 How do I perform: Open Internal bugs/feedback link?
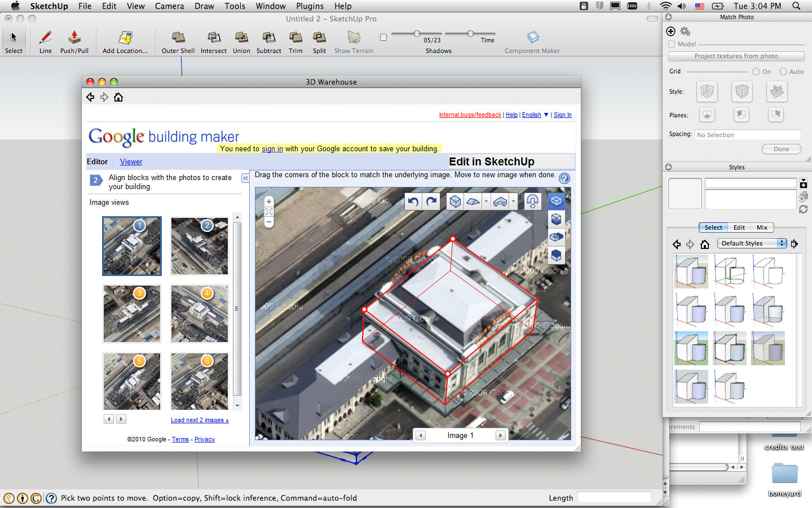(470, 115)
